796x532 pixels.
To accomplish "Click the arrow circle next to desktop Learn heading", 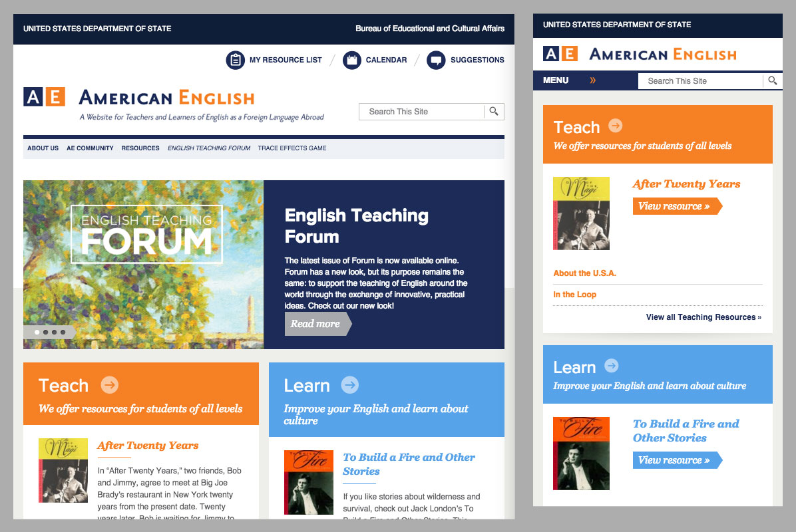I will tap(350, 385).
